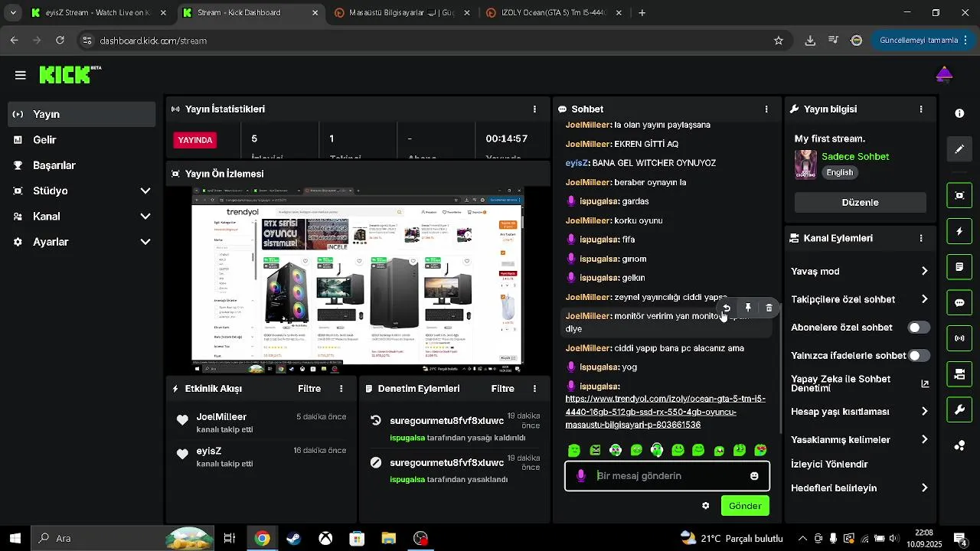
Task: Click the purple triangle icon at top right
Action: pos(944,74)
